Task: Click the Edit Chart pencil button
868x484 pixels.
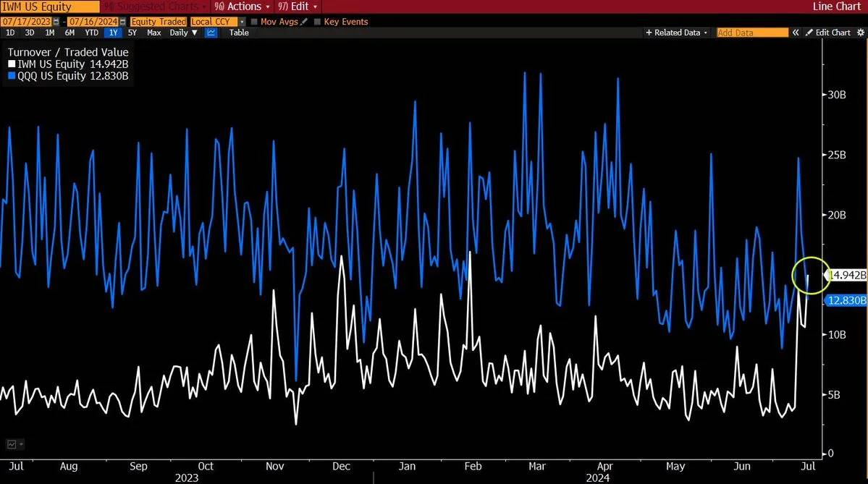Action: pos(827,33)
